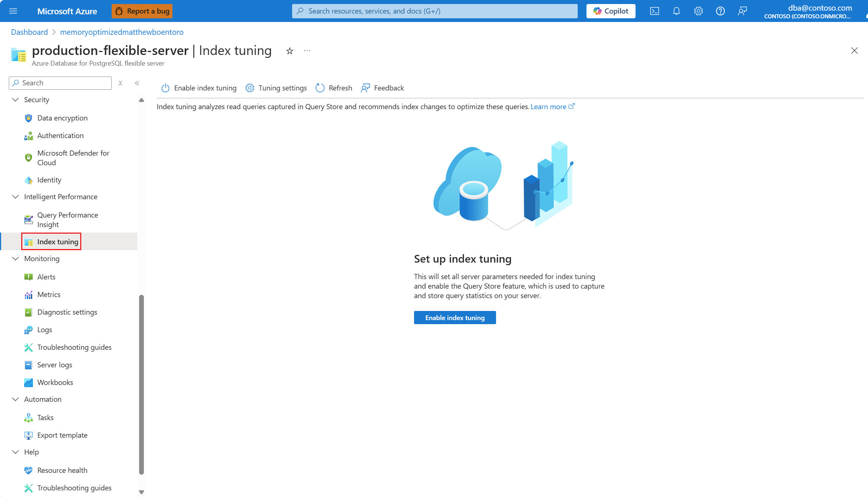This screenshot has width=868, height=497.
Task: Click the sidebar Search field
Action: click(x=60, y=83)
